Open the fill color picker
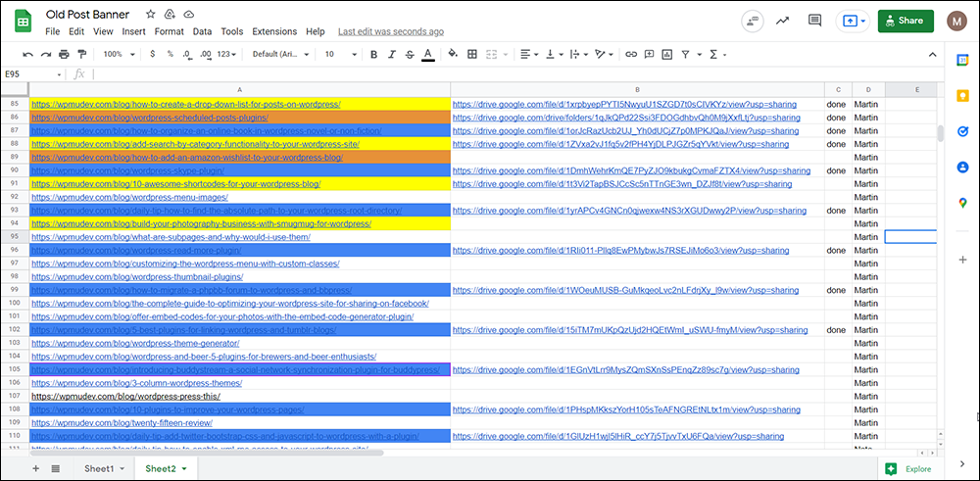This screenshot has height=481, width=980. point(453,54)
